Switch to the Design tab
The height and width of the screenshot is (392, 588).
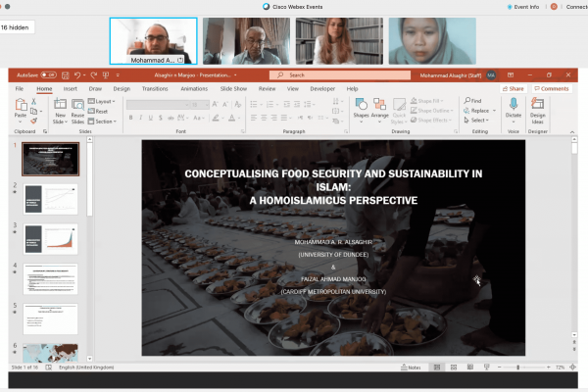pyautogui.click(x=122, y=89)
